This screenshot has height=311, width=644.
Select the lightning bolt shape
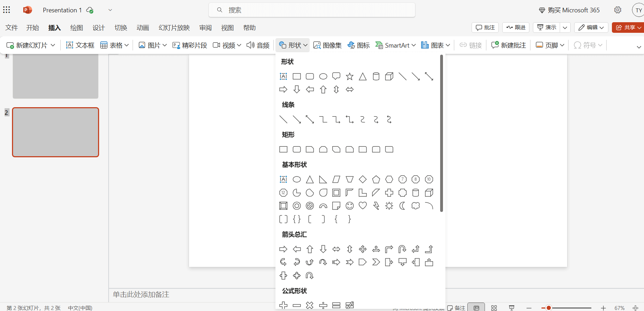[376, 206]
